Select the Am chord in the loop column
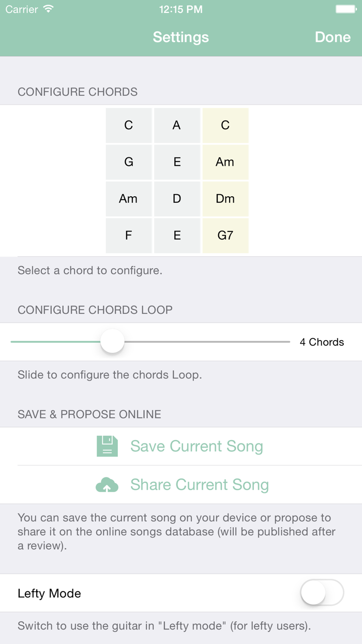The image size is (362, 644). point(225,162)
